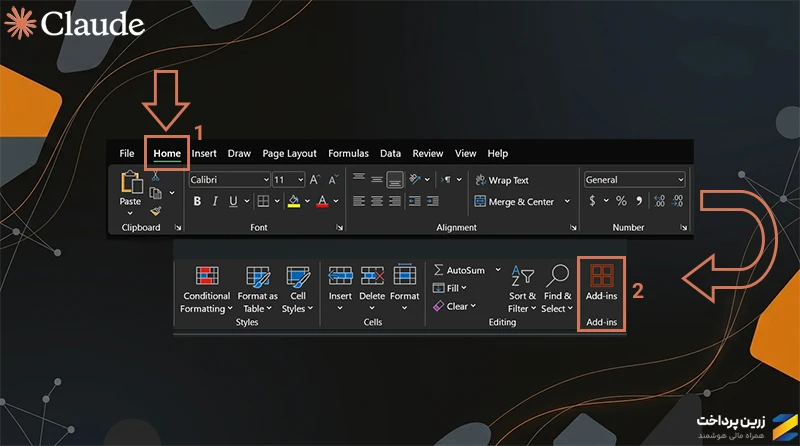Click the Cut scissors icon
Image resolution: width=800 pixels, height=446 pixels.
(x=156, y=177)
